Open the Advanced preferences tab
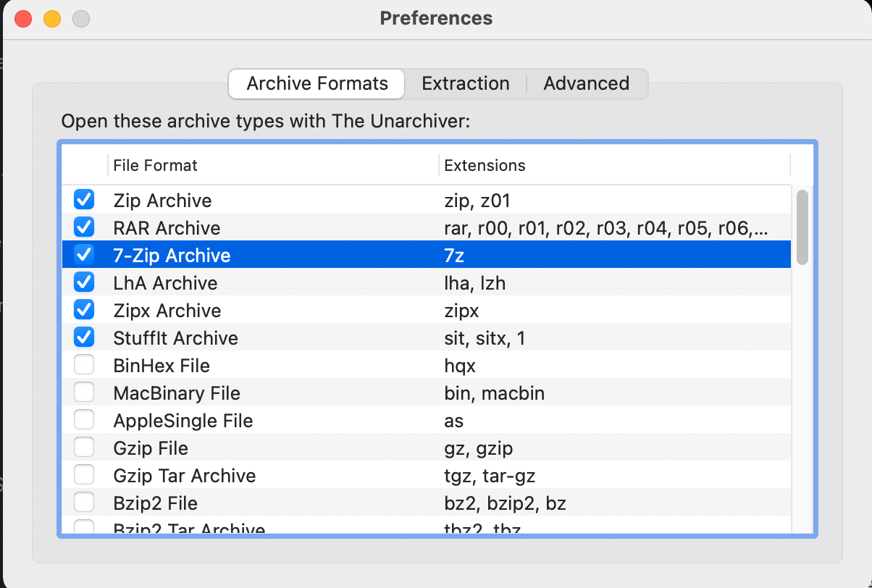The image size is (872, 588). pyautogui.click(x=587, y=83)
